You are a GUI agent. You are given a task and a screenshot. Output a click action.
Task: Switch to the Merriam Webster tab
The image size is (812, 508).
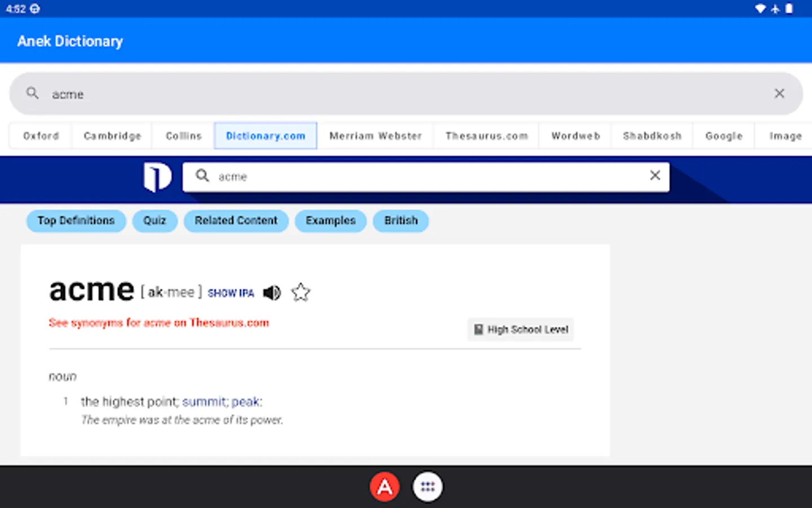pyautogui.click(x=376, y=136)
